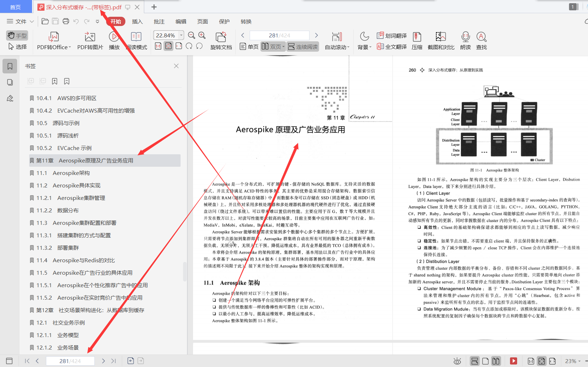Toggle eye protection mode icon in status bar
Viewport: 588px width, 367px height.
click(x=457, y=361)
